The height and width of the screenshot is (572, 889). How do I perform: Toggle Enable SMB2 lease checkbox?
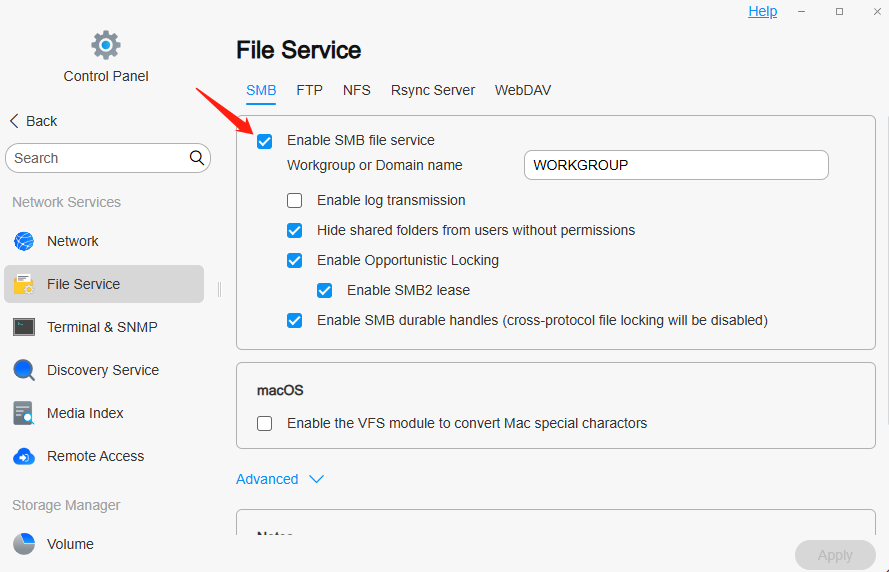(324, 291)
